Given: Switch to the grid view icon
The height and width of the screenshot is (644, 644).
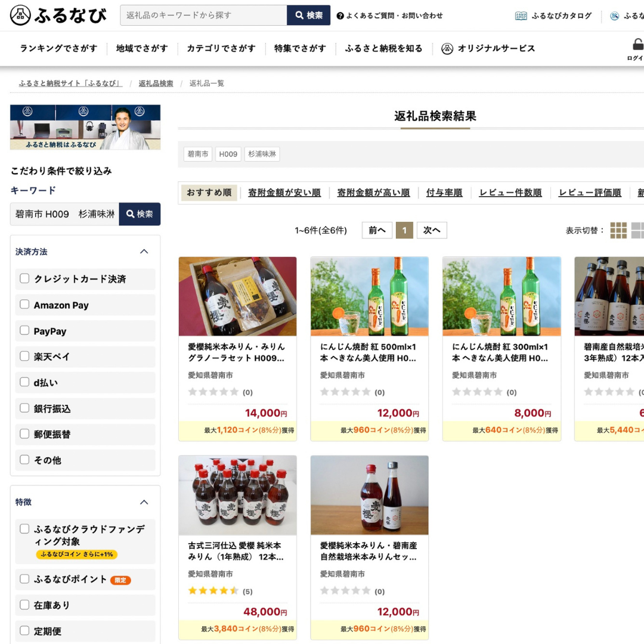Looking at the screenshot, I should click(618, 230).
